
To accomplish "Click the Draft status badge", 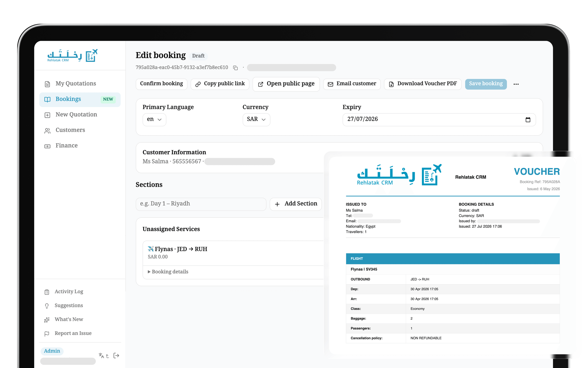I will point(198,56).
